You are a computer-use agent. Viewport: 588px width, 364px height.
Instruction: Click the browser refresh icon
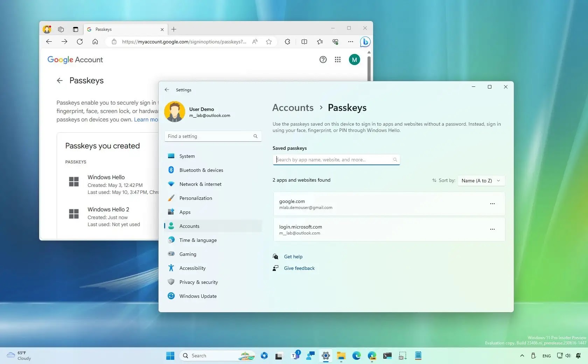click(80, 42)
